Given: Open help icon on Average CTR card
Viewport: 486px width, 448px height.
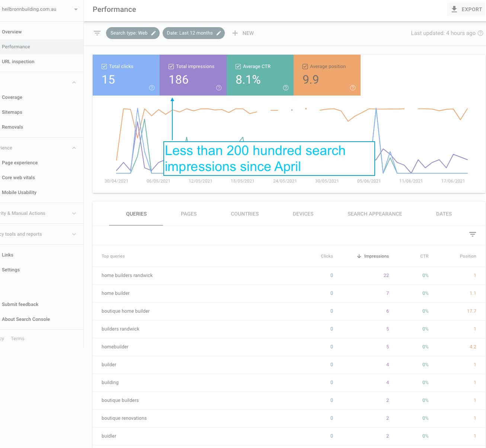Looking at the screenshot, I should 286,88.
